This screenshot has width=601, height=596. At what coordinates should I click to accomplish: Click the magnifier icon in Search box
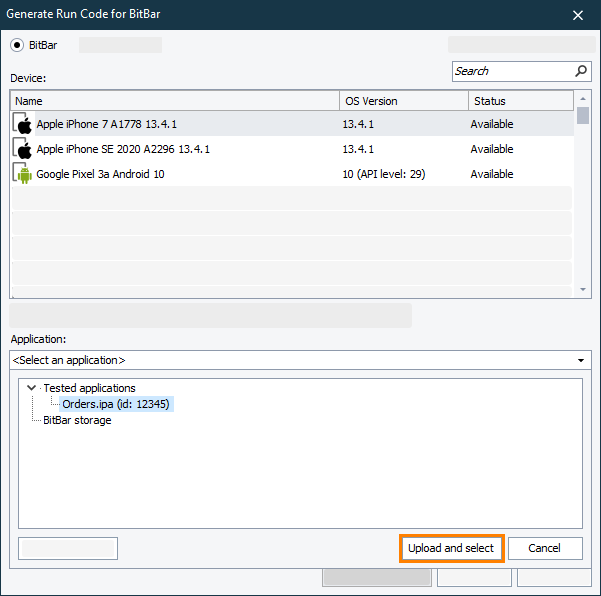point(581,71)
